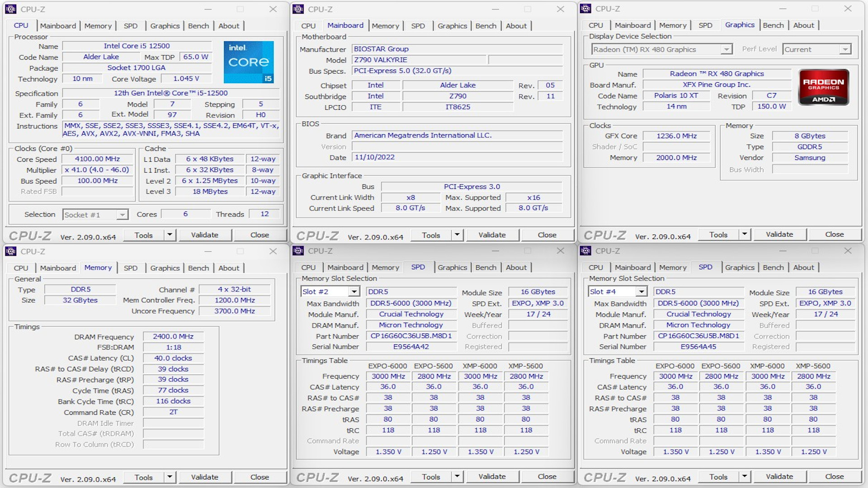This screenshot has height=488, width=868.
Task: Click the CPU-Z app icon in the Slot #2 SPD window
Action: (298, 251)
